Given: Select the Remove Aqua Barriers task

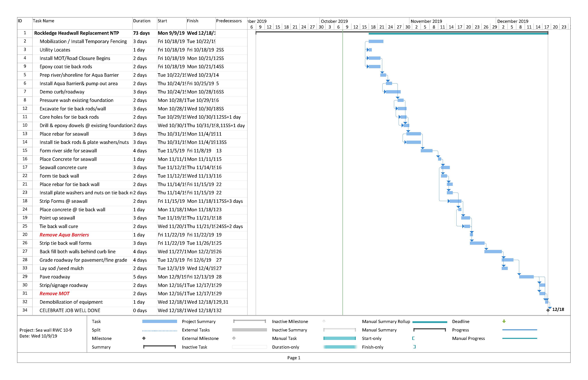Looking at the screenshot, I should (x=64, y=235).
